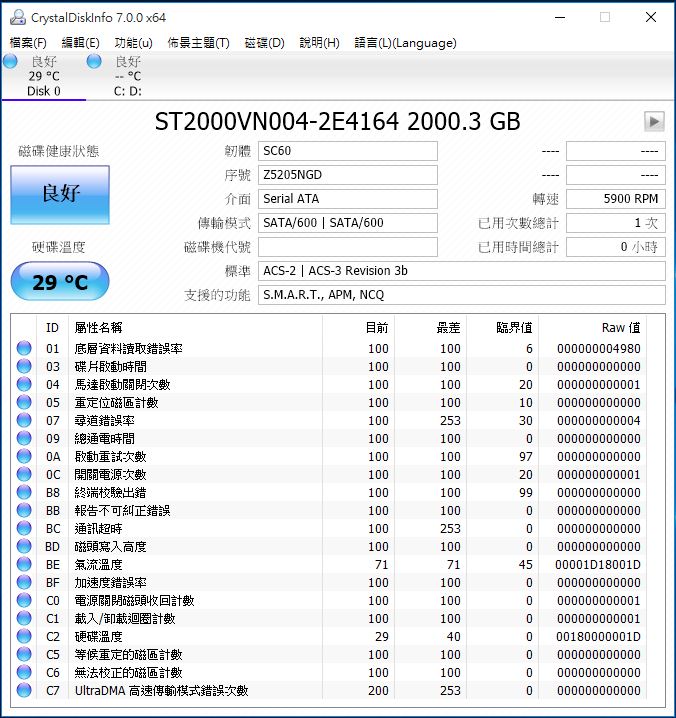This screenshot has width=676, height=718.
Task: Click the 臨界值 column header
Action: click(x=502, y=328)
